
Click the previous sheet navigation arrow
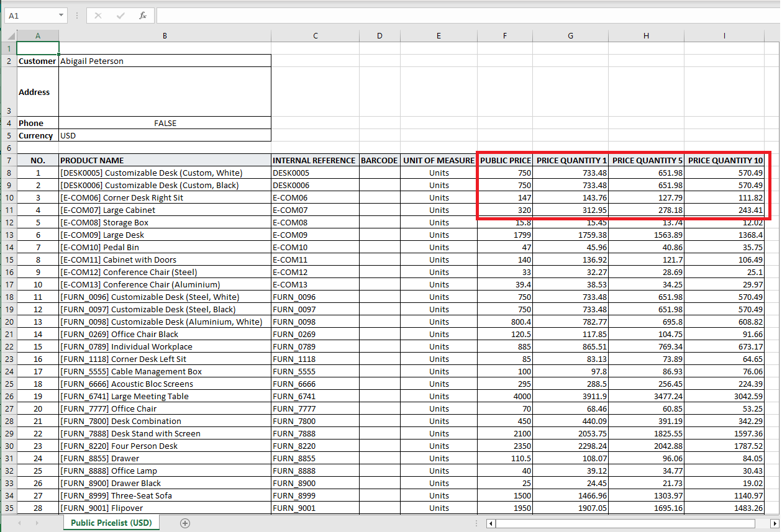pos(19,523)
